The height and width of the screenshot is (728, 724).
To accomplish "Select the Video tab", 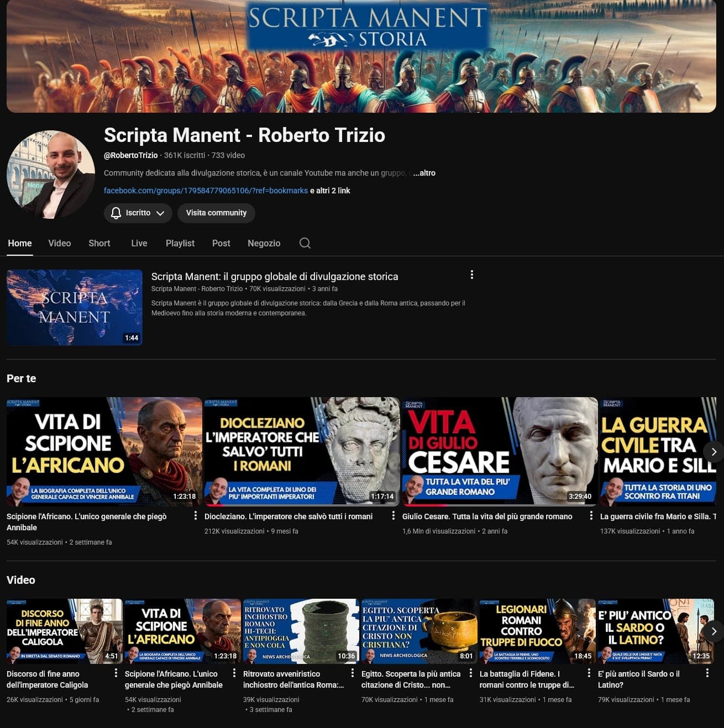I will [59, 243].
